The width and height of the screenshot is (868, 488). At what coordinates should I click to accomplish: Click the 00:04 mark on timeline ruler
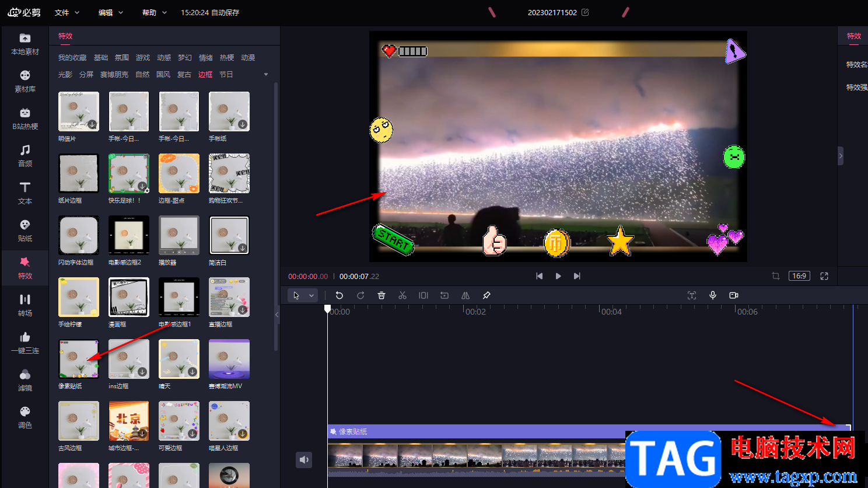click(x=611, y=312)
